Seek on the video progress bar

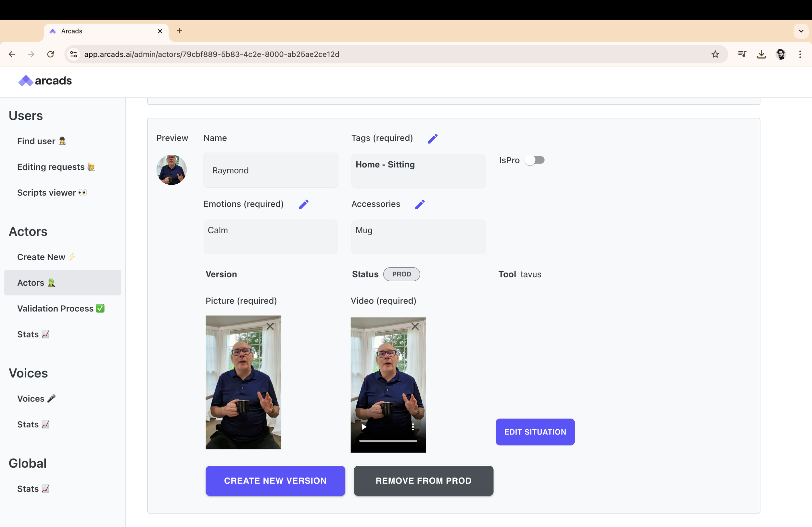tap(388, 440)
